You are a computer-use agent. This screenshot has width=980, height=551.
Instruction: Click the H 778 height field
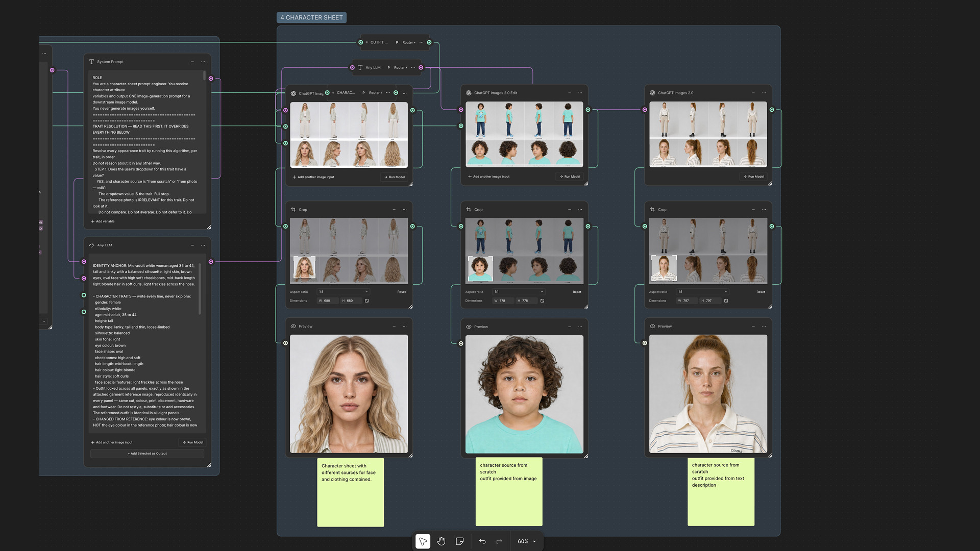point(526,300)
